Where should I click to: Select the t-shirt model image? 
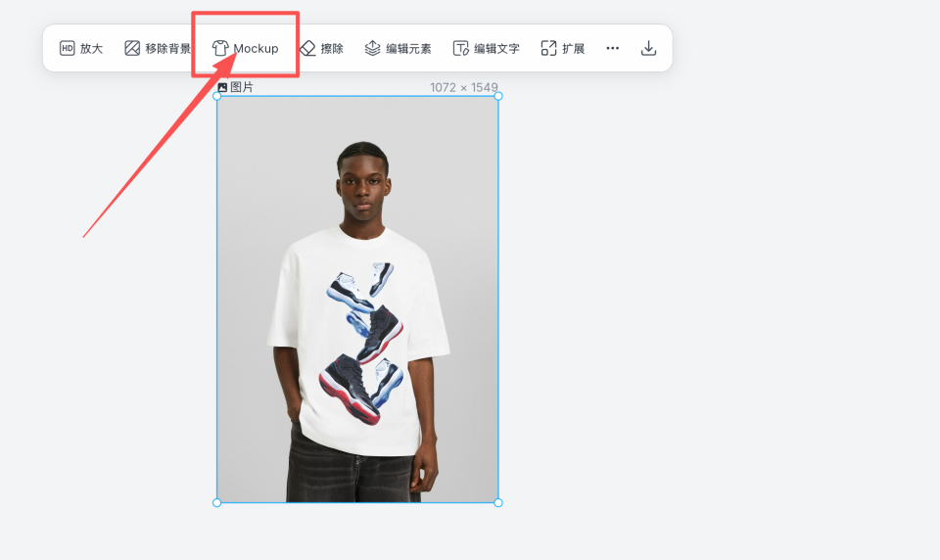pos(357,300)
